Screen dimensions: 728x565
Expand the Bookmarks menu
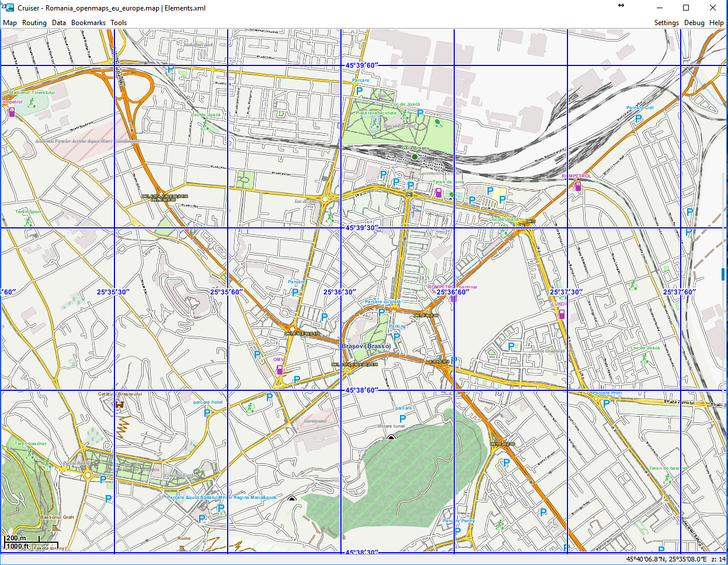coord(88,23)
